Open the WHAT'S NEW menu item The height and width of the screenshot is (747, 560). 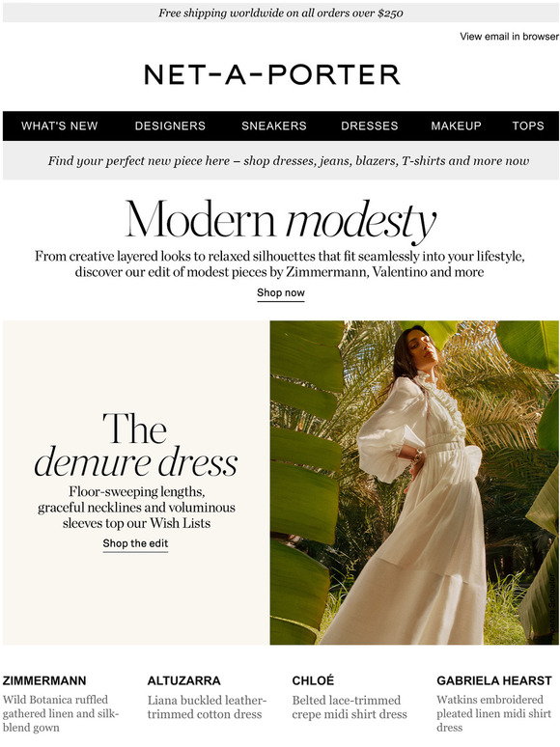pos(60,125)
